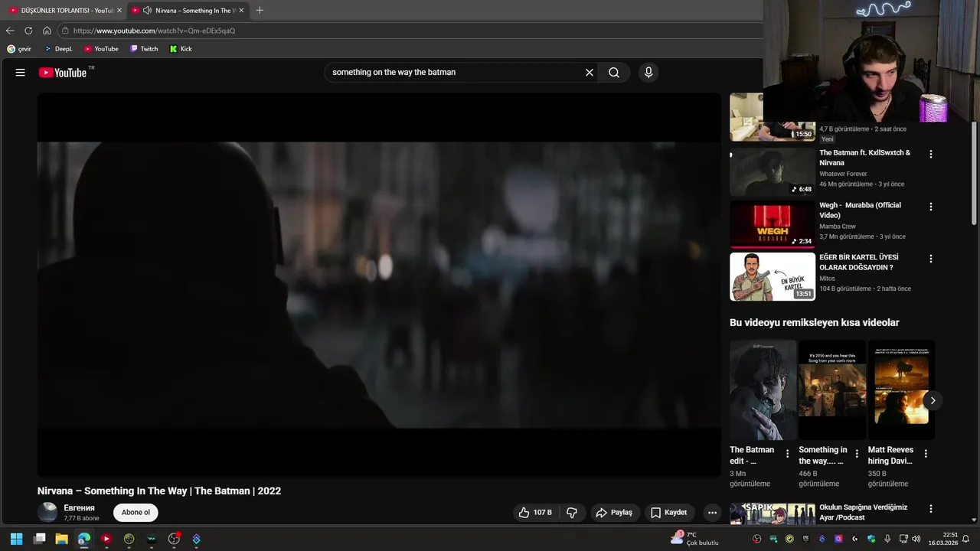Go back with the browser back arrow
The height and width of the screenshot is (551, 980).
(10, 31)
